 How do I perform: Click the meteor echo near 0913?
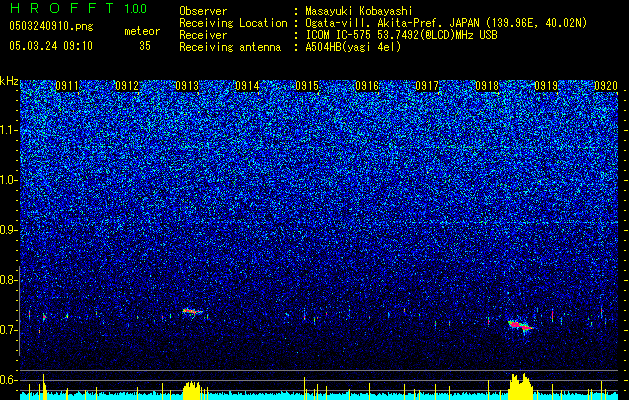pyautogui.click(x=193, y=311)
